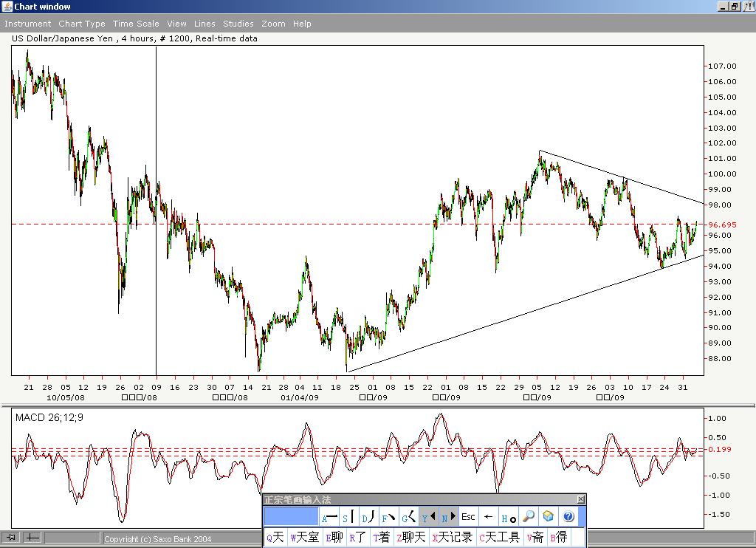
Task: Select candidate R 了
Action: (358, 538)
